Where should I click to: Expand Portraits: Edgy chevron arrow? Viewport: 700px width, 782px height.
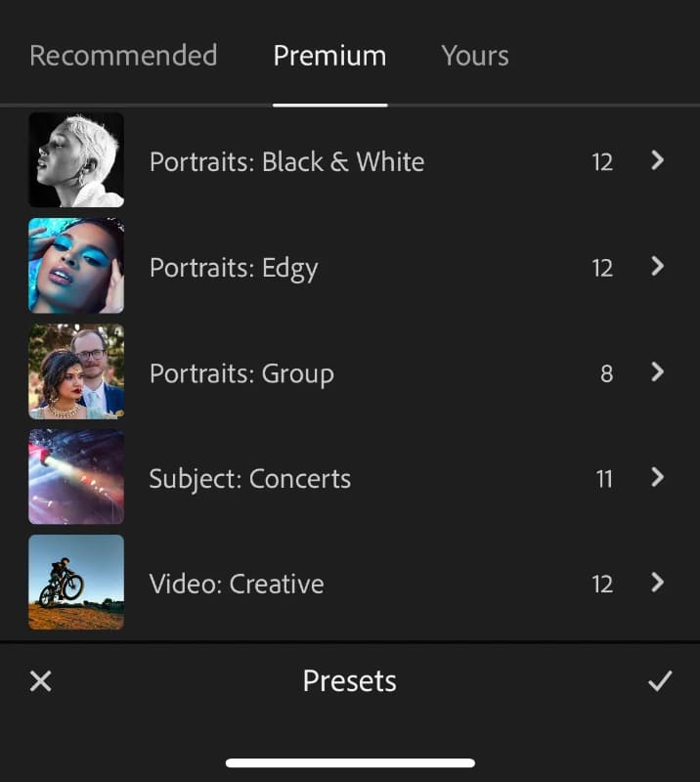tap(658, 266)
